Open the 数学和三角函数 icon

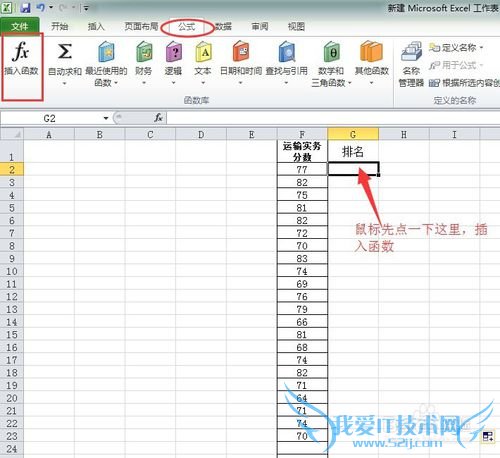[x=331, y=52]
